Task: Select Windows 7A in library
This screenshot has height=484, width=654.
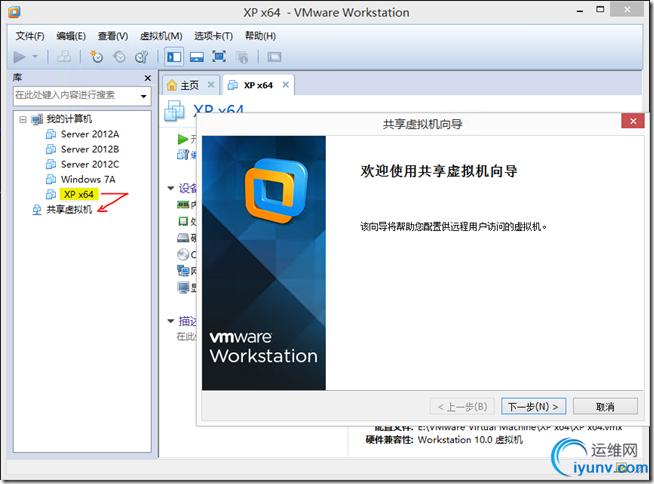Action: coord(88,179)
